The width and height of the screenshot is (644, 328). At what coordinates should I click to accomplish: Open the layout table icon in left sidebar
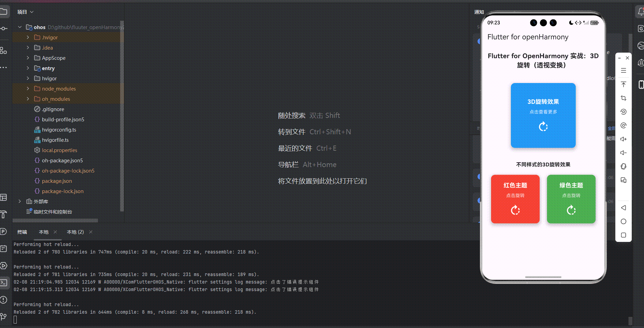[3, 197]
